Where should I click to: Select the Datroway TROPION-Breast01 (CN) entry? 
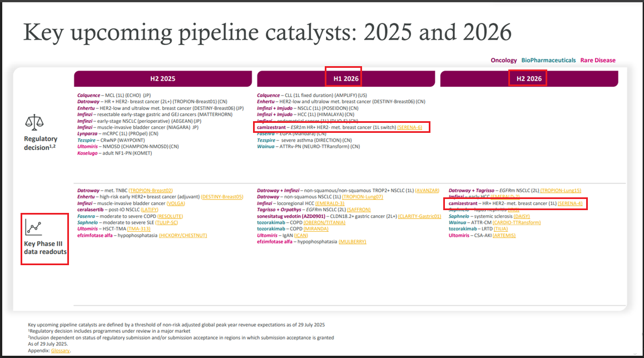152,101
